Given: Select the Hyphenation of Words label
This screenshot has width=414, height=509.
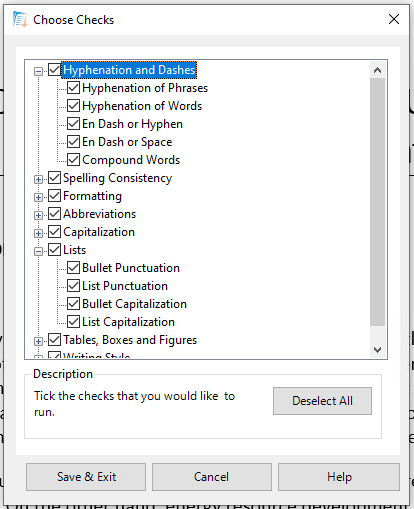Looking at the screenshot, I should coord(142,106).
